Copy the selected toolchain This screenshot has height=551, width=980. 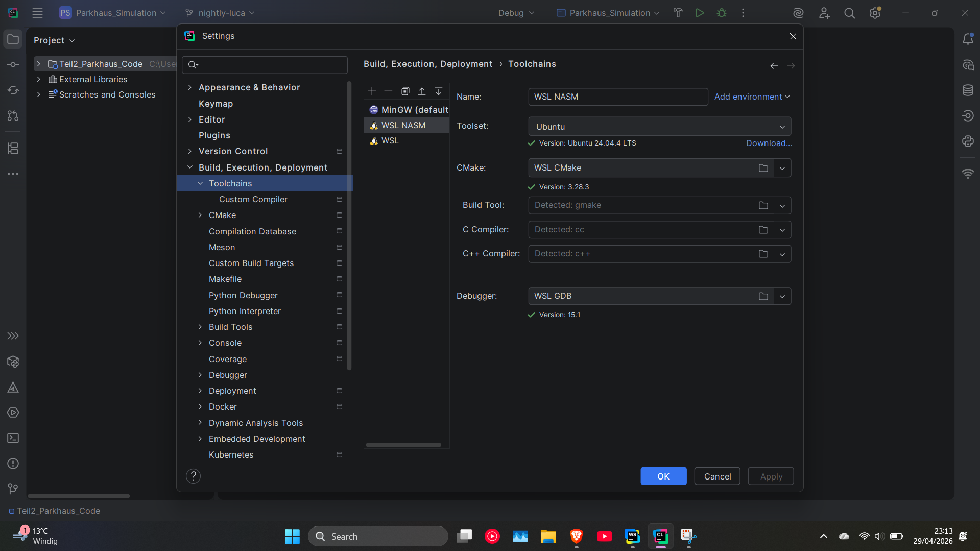coord(405,91)
